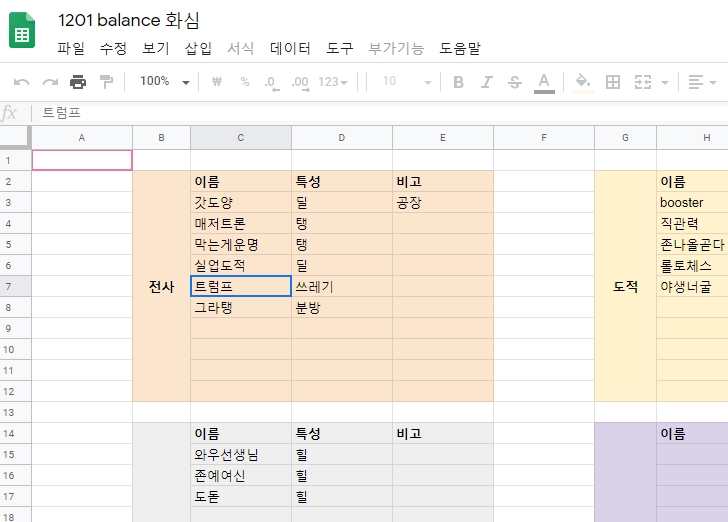Viewport: 728px width, 522px height.
Task: Open the 100% zoom dropdown
Action: (164, 82)
